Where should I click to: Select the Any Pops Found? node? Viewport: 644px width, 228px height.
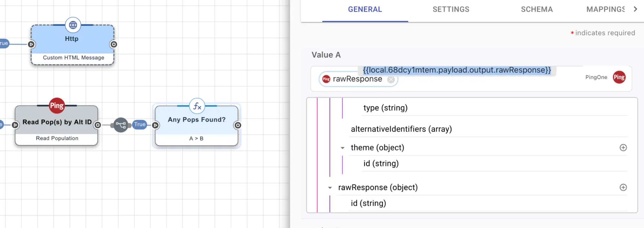[x=197, y=126]
